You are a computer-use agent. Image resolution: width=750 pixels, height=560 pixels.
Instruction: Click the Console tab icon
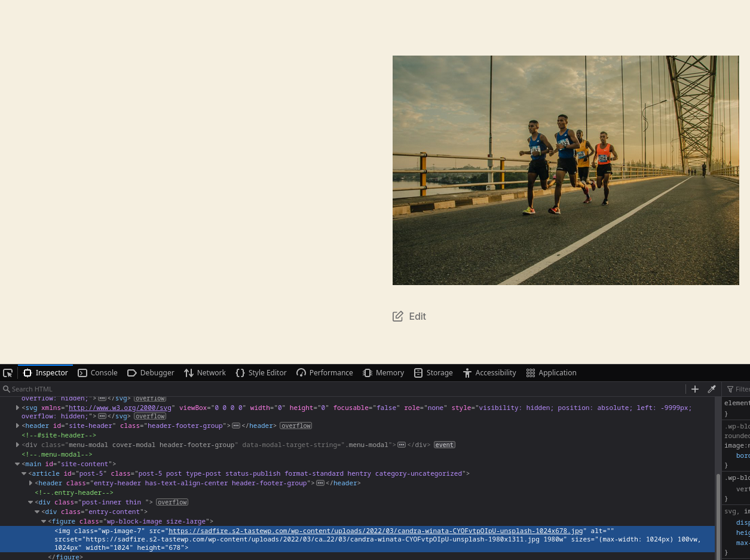[83, 373]
